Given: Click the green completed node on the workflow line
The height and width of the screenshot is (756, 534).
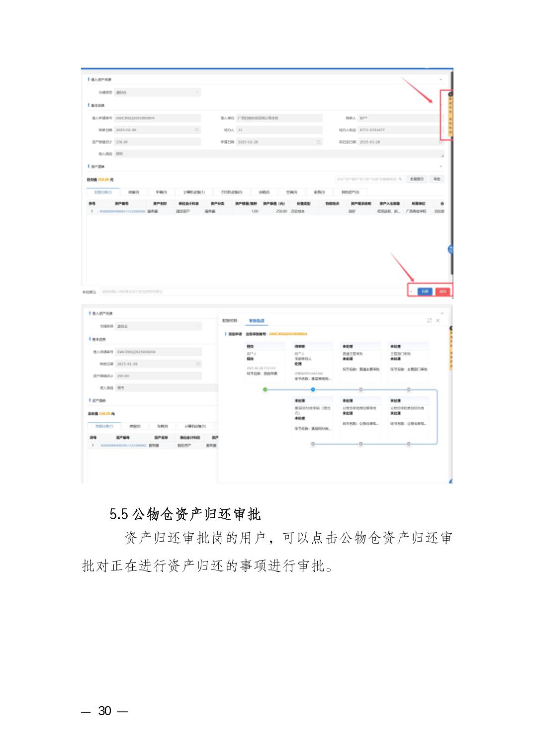Looking at the screenshot, I should (x=265, y=389).
